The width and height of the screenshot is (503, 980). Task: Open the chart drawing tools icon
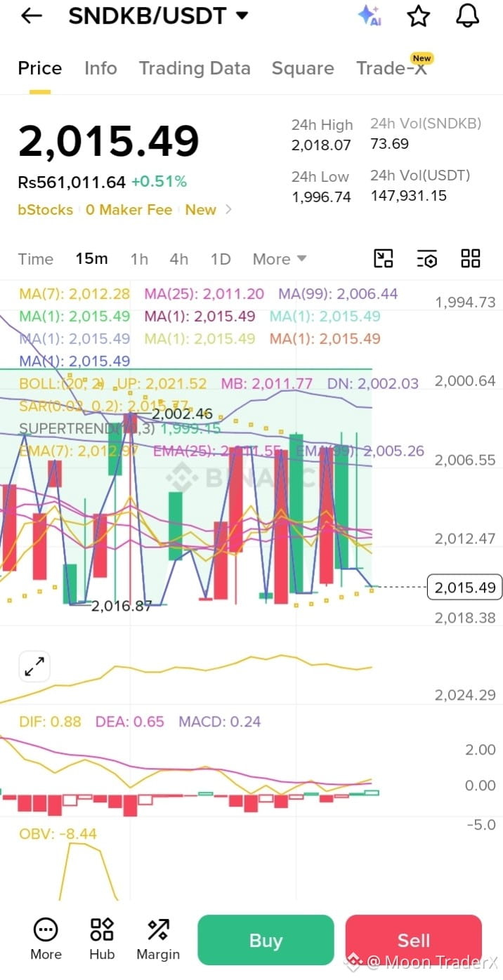tap(383, 258)
